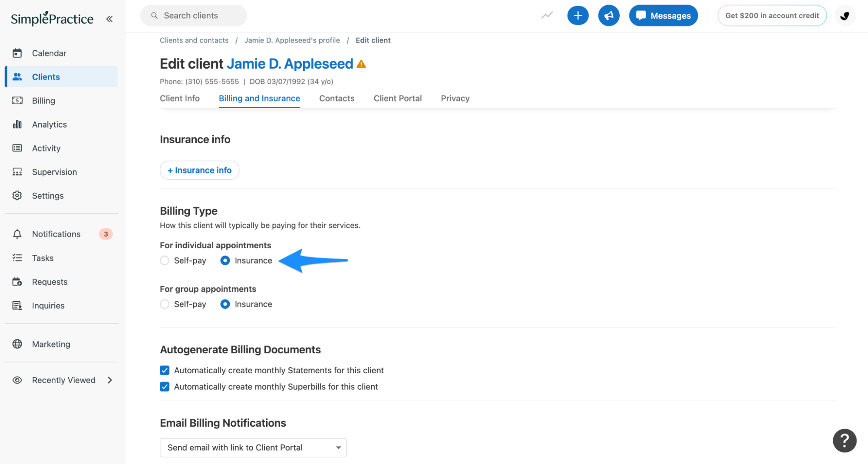Select Self-pay for individual appointments
The width and height of the screenshot is (868, 464).
click(165, 260)
